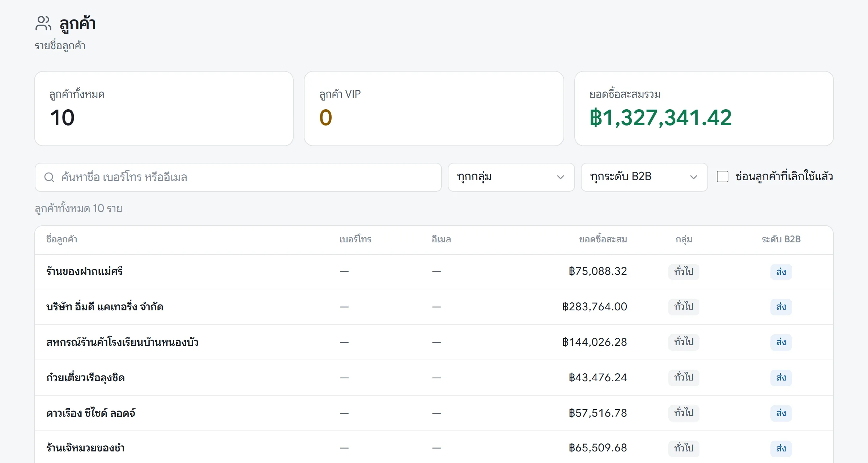Focus the ค้นหาชื่อ เบอร์โทร หรืออีเมล search field
868x463 pixels.
[238, 177]
